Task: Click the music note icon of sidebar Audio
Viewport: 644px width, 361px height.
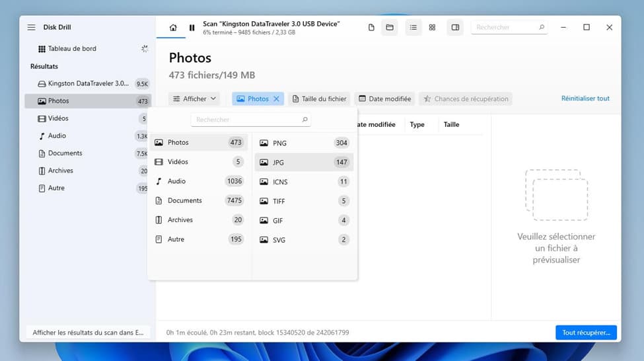Action: [42, 136]
